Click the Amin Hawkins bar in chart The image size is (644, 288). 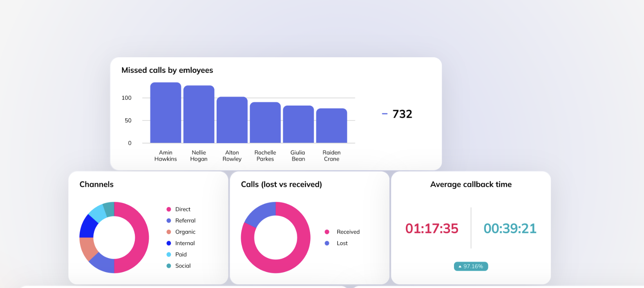click(165, 113)
